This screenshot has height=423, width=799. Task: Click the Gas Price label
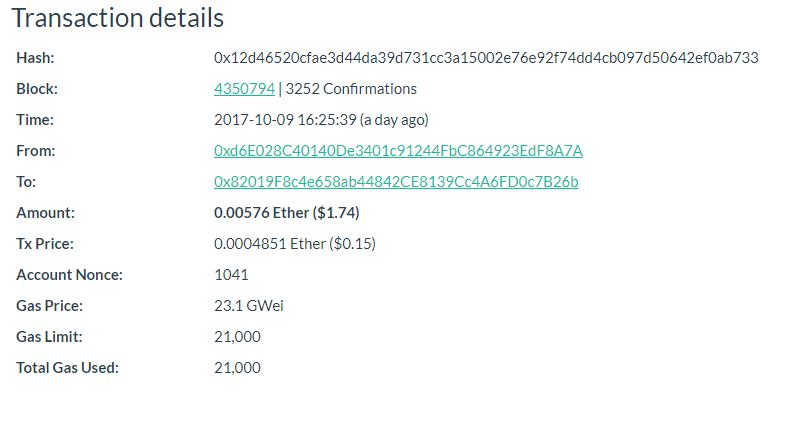(49, 306)
